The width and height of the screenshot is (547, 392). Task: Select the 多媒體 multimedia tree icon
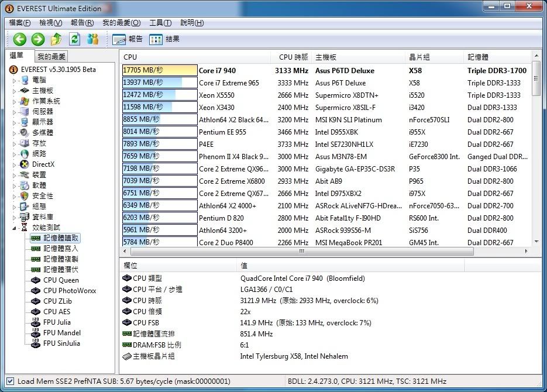[x=25, y=133]
